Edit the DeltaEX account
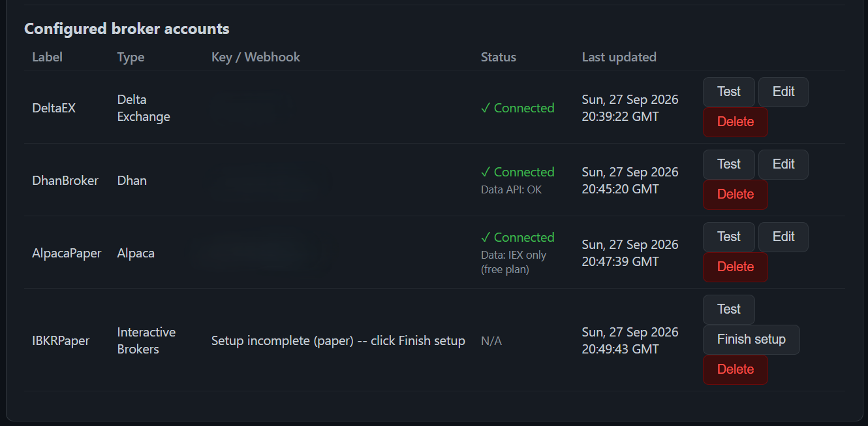 [783, 92]
